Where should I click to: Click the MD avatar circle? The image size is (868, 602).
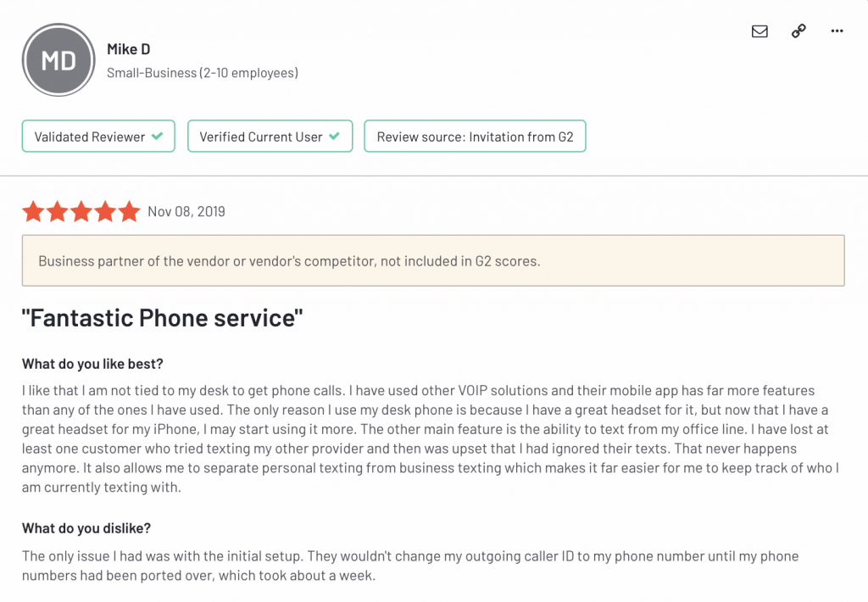click(58, 60)
